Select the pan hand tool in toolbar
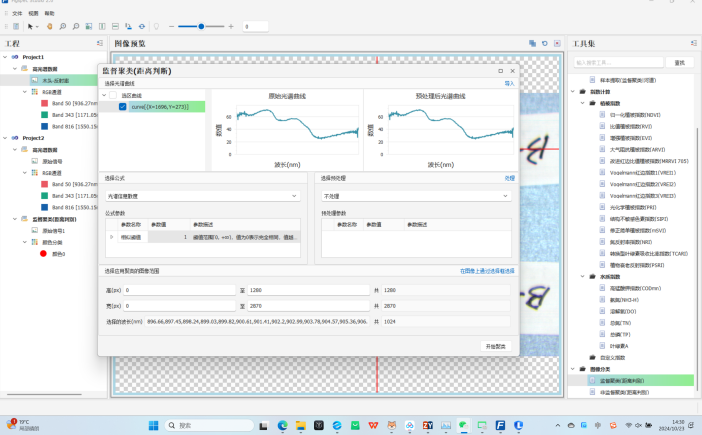This screenshot has width=702, height=435. (48, 26)
